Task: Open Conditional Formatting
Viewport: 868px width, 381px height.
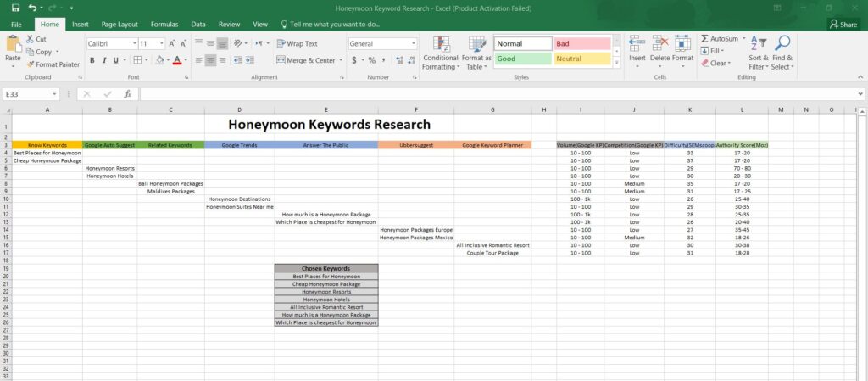Action: pyautogui.click(x=441, y=53)
